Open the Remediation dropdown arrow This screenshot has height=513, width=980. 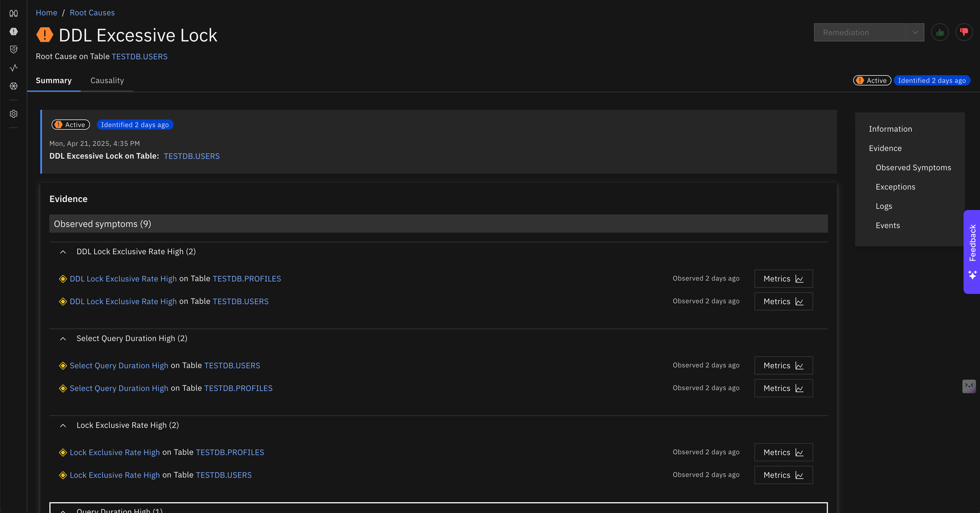pyautogui.click(x=915, y=32)
